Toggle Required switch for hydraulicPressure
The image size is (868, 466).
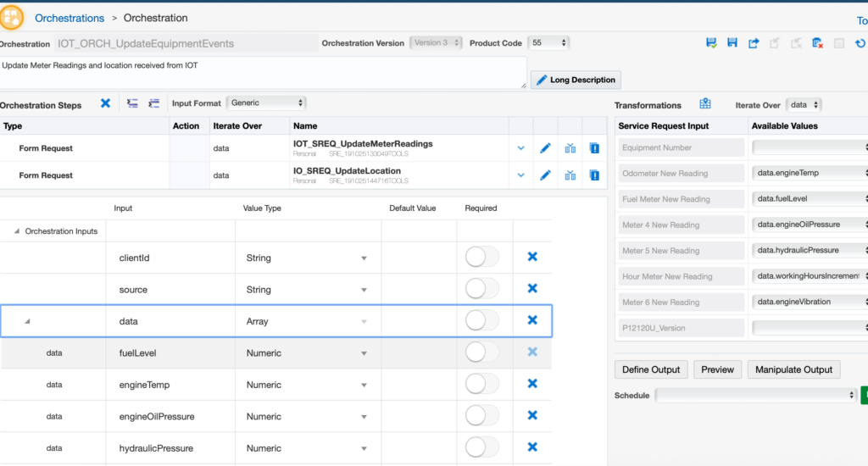[481, 447]
